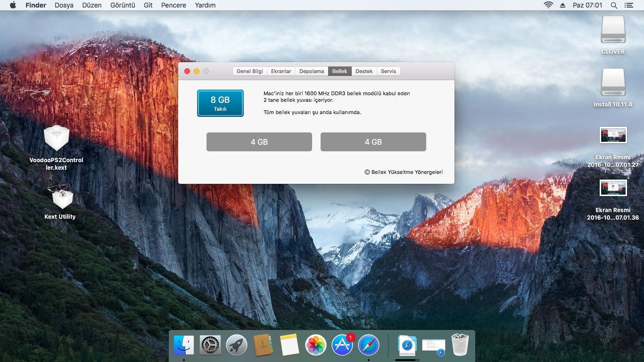Open the Görüntü menu
Viewport: 644px width, 362px height.
click(123, 5)
